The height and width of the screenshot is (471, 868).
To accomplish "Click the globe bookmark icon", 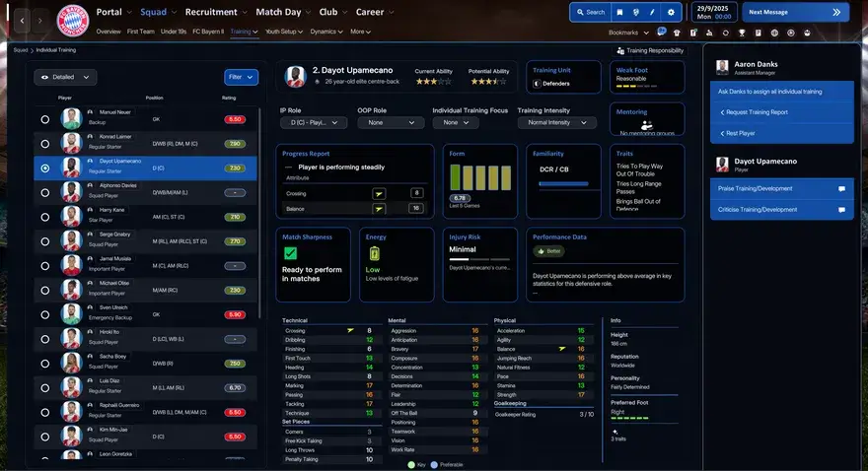I will tap(774, 33).
